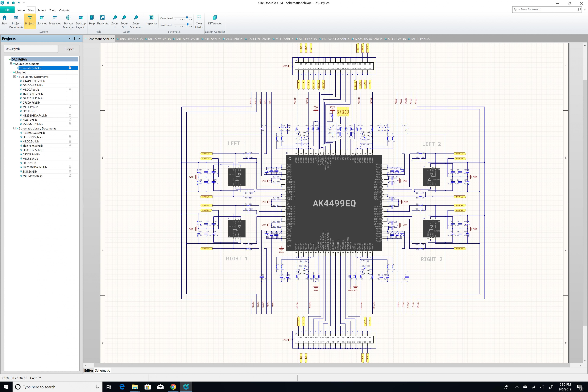This screenshot has height=392, width=588.
Task: Click the Project button
Action: pos(69,49)
